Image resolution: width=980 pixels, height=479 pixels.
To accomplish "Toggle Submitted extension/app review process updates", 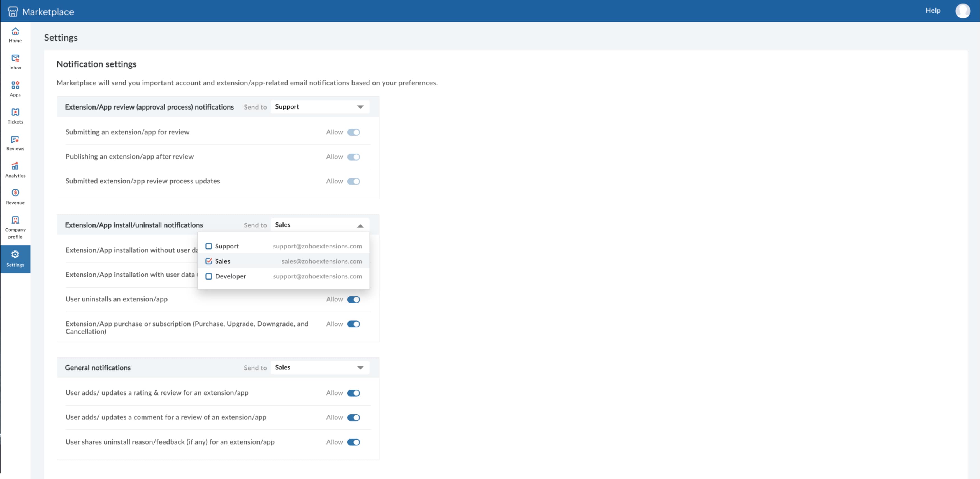I will coord(353,181).
